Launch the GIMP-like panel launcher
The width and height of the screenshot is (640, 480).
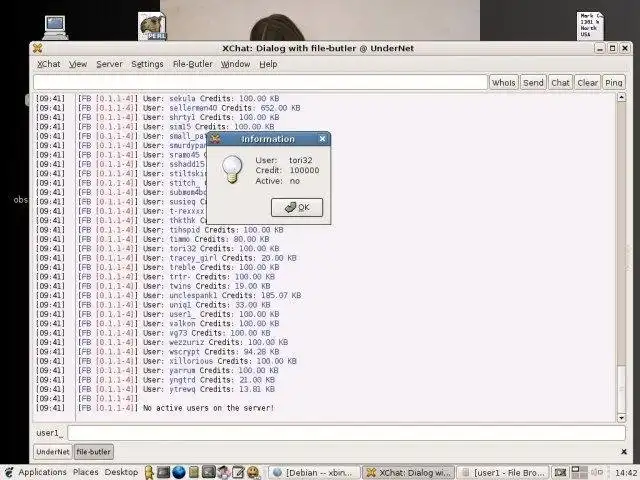[224, 472]
